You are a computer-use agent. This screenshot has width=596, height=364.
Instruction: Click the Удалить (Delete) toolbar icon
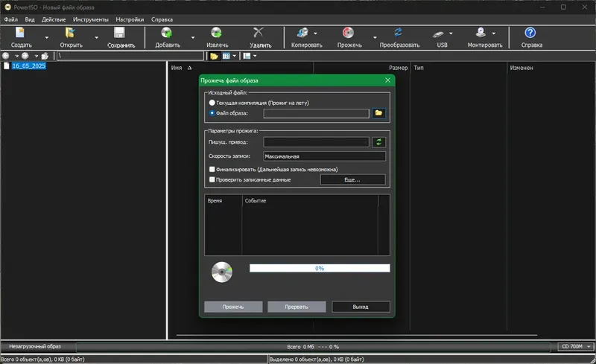259,33
